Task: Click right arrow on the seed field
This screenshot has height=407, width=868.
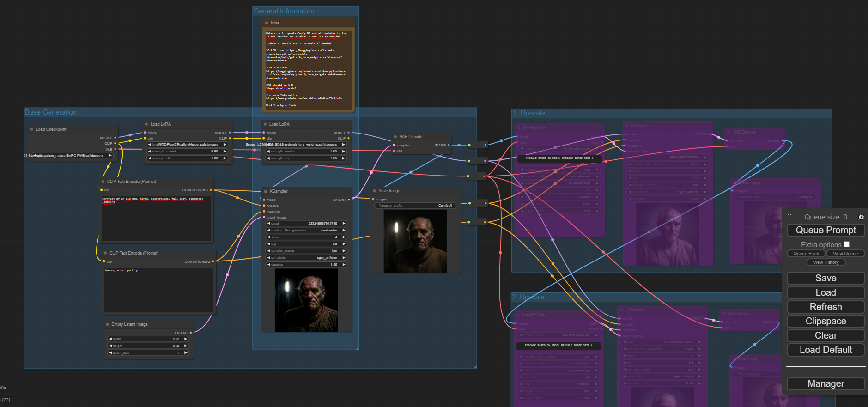Action: 344,224
